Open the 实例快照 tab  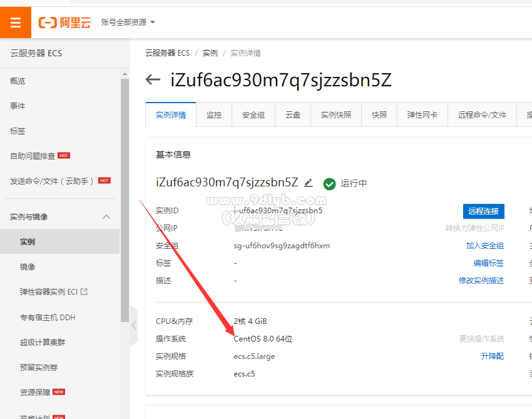point(336,115)
